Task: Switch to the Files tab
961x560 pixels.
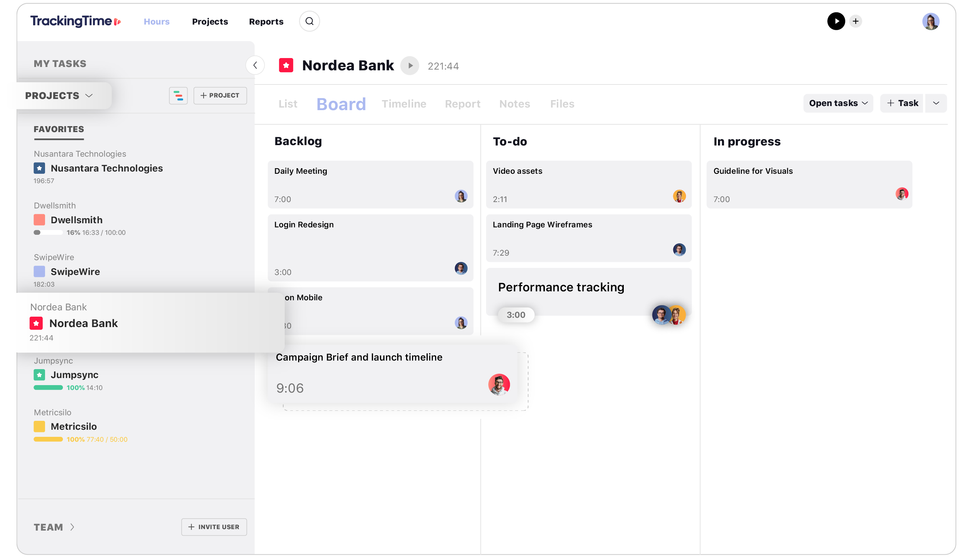Action: [x=562, y=104]
